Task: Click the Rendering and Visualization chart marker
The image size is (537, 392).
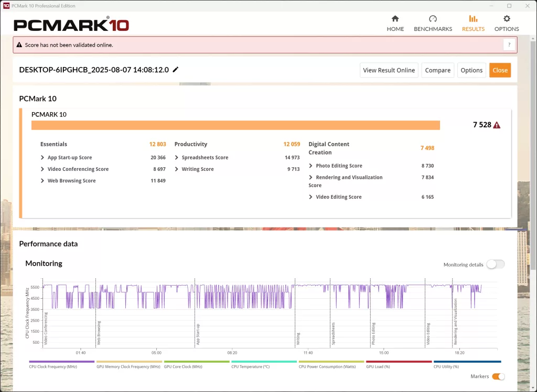Action: [456, 321]
